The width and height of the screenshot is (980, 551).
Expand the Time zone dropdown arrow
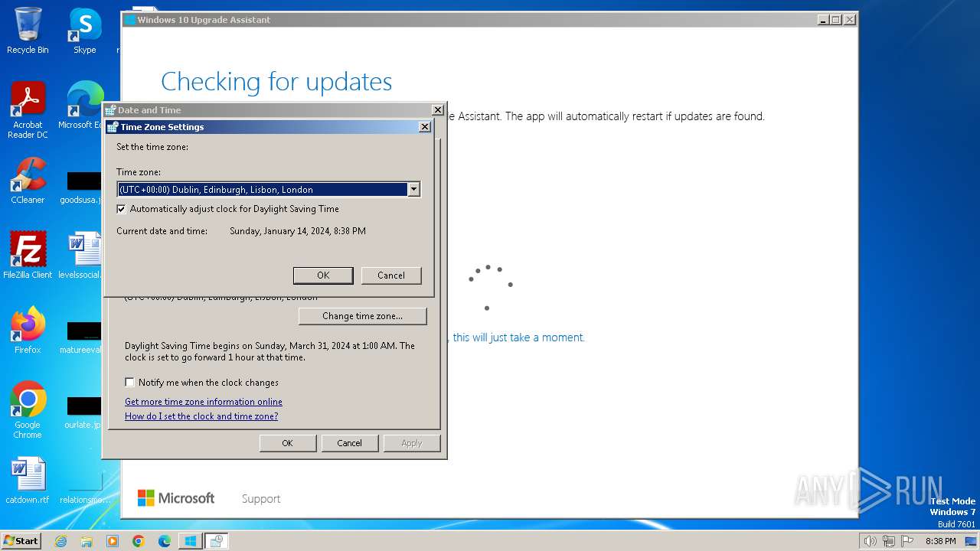413,190
